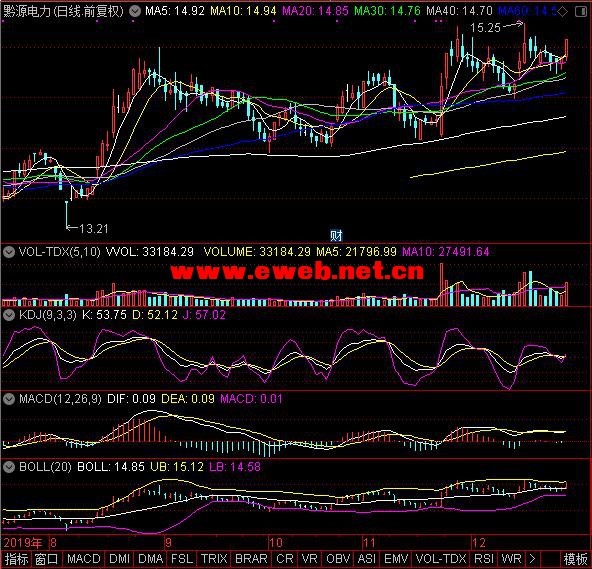
Task: Toggle the side panel icon at top right
Action: [581, 12]
